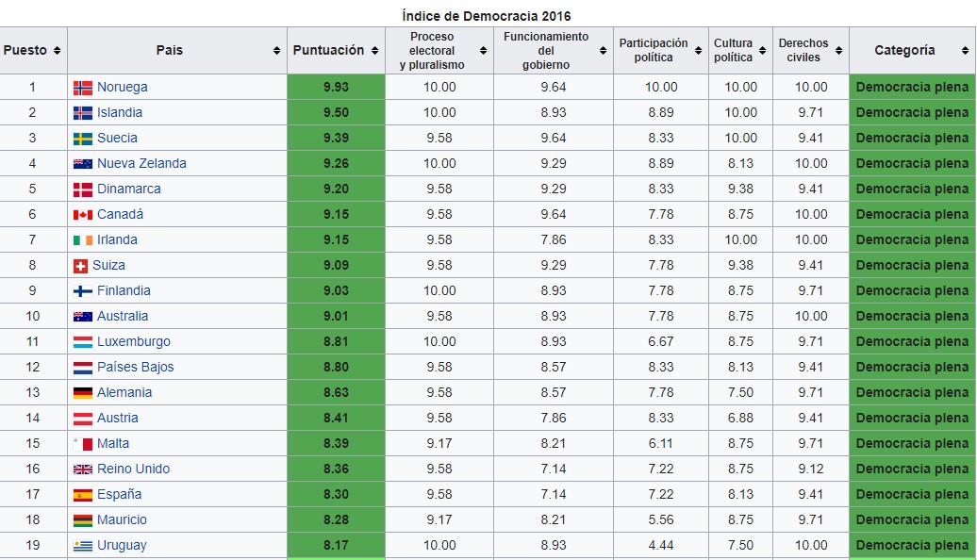Click the Canada flag icon

[83, 215]
